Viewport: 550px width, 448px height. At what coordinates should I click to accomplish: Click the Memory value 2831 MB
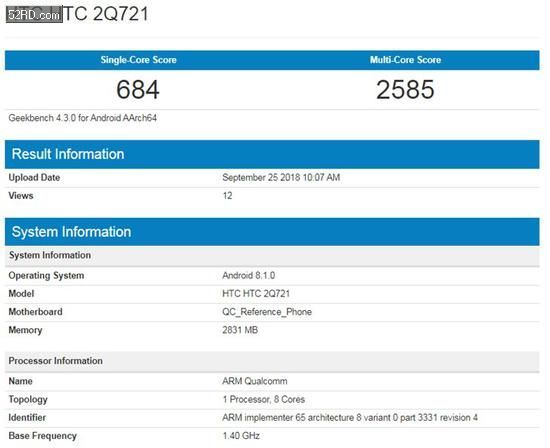[x=240, y=330]
